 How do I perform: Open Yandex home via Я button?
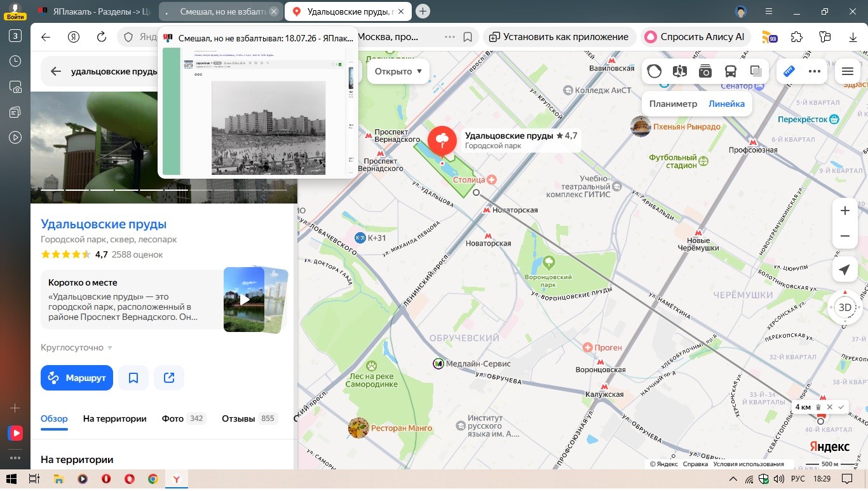[74, 37]
